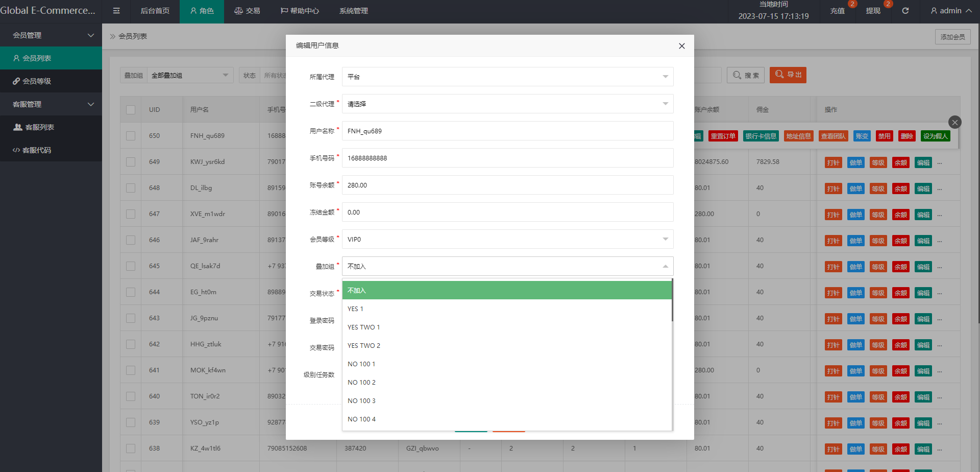Toggle the select-all checkbox in table header
The width and height of the screenshot is (980, 472).
[131, 110]
